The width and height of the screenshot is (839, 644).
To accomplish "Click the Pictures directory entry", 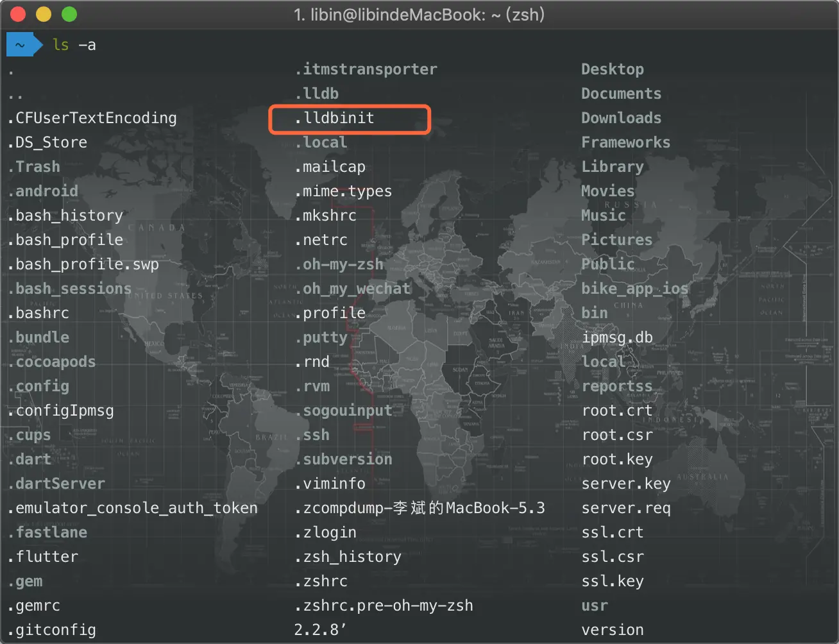I will click(617, 240).
